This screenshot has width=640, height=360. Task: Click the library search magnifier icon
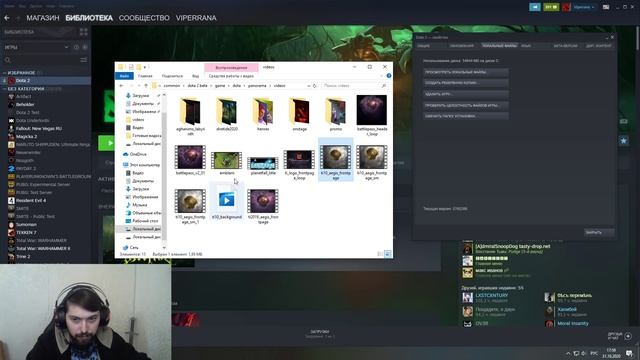click(x=7, y=60)
